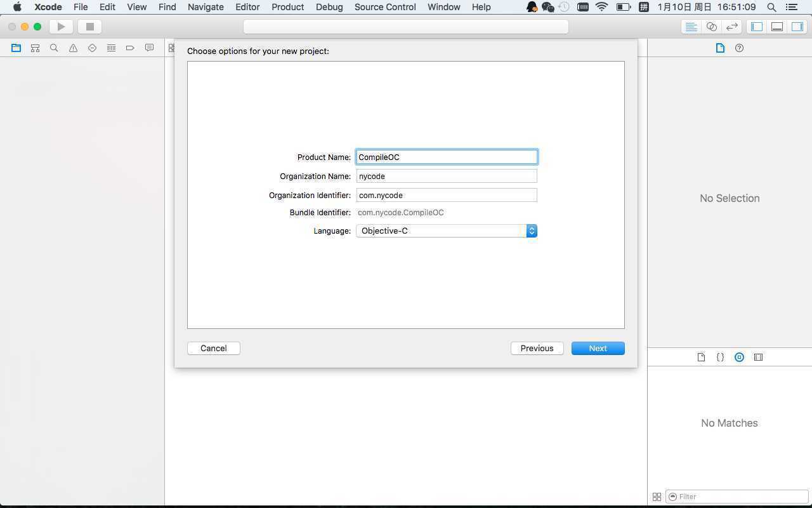Open the File menu

pyautogui.click(x=81, y=7)
